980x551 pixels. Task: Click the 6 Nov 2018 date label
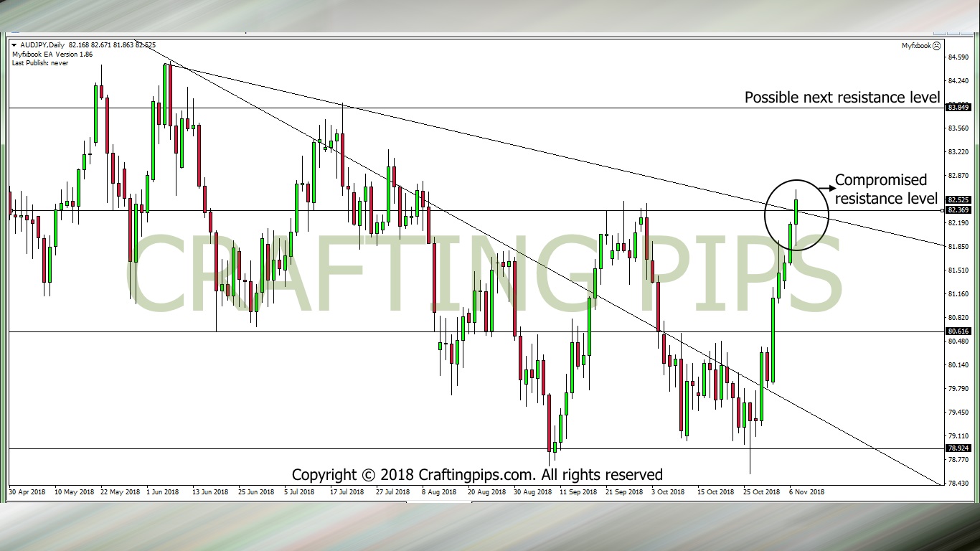click(x=806, y=492)
